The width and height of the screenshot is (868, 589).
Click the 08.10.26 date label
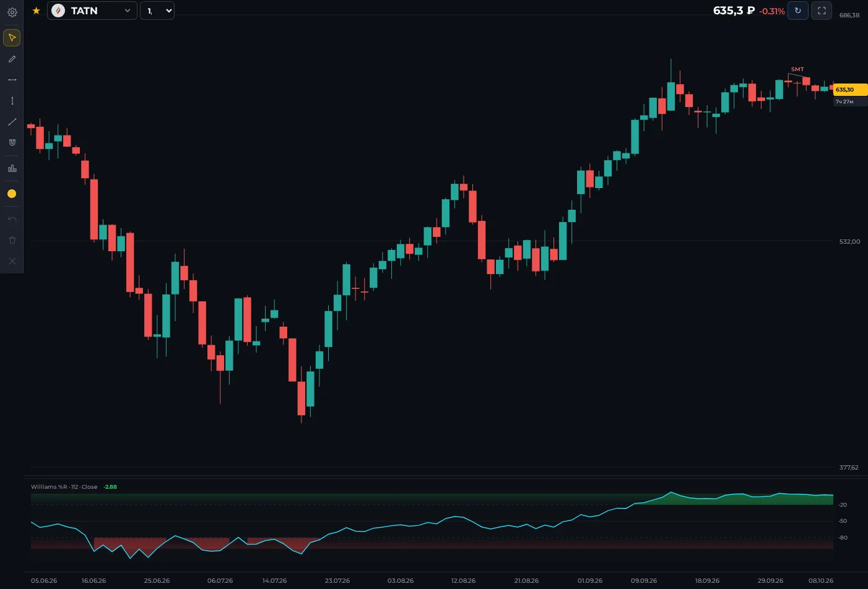[821, 581]
